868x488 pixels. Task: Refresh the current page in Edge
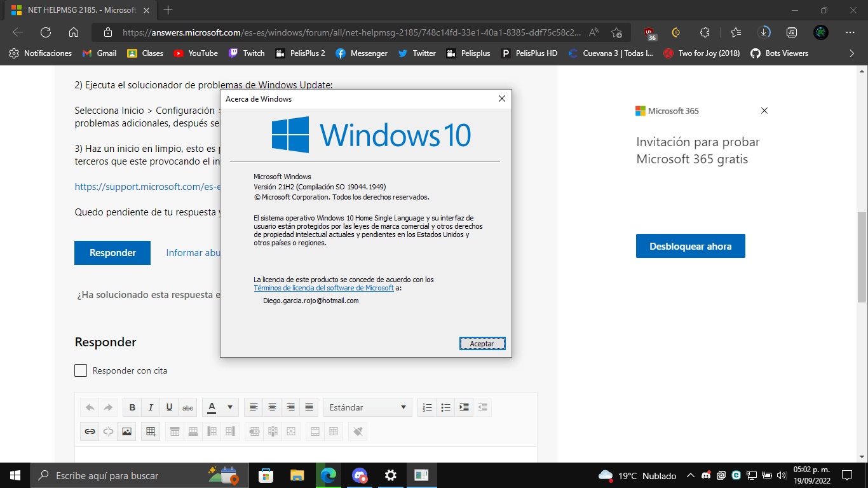coord(46,32)
